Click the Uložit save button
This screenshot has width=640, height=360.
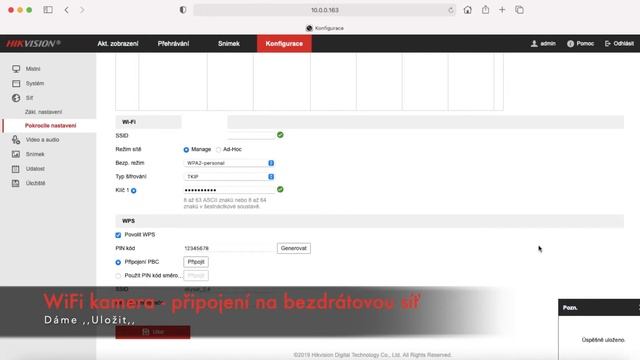pyautogui.click(x=153, y=332)
